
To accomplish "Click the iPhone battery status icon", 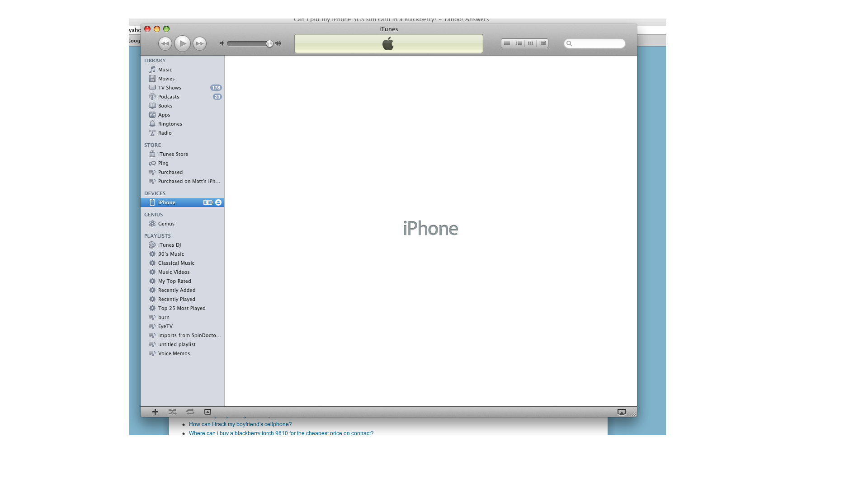I will [208, 202].
